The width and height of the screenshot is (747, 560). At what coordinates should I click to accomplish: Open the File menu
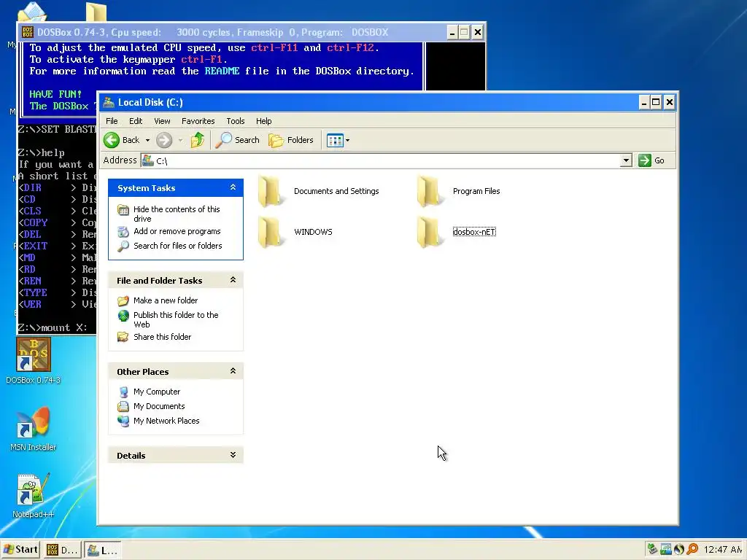[x=112, y=121]
